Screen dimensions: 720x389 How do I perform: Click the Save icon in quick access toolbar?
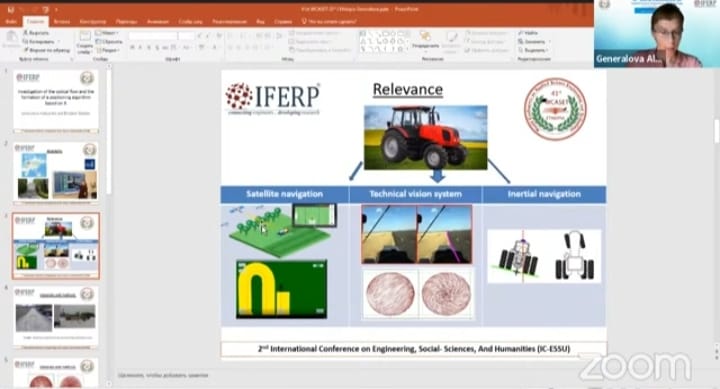[11, 10]
